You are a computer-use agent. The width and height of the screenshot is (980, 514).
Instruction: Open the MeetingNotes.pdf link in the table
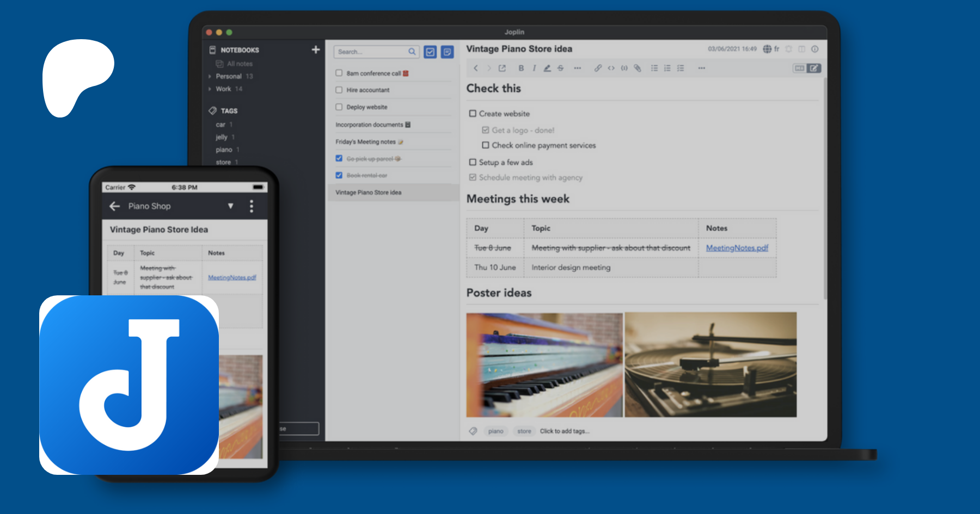point(737,248)
